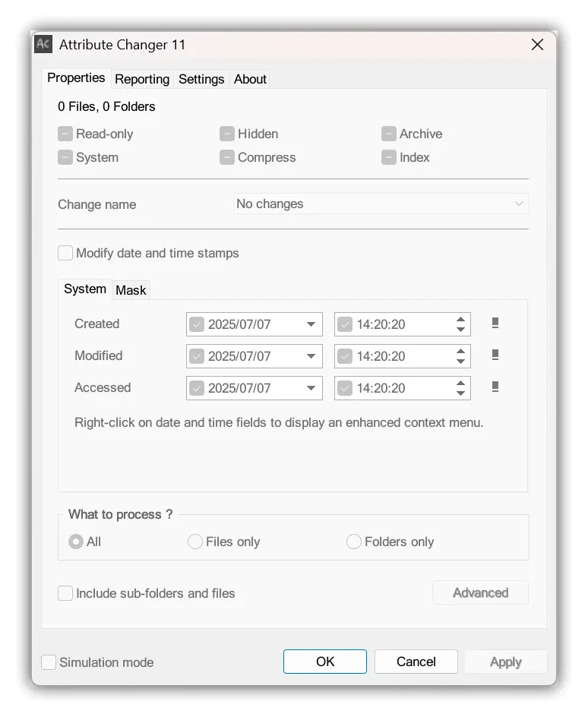Enable Simulation mode checkbox

pos(49,662)
